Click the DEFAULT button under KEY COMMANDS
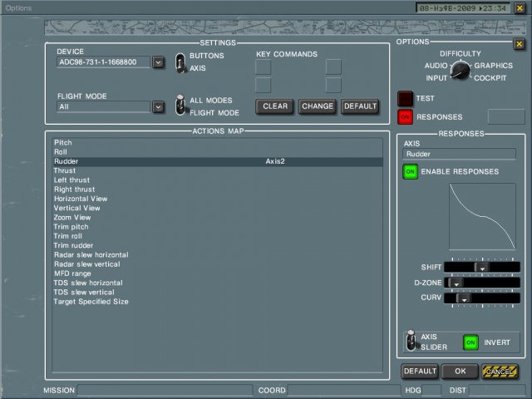 (360, 106)
